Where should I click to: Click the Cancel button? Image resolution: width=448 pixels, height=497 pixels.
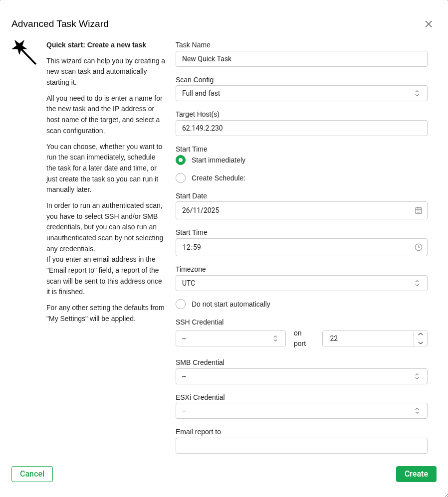pyautogui.click(x=32, y=474)
